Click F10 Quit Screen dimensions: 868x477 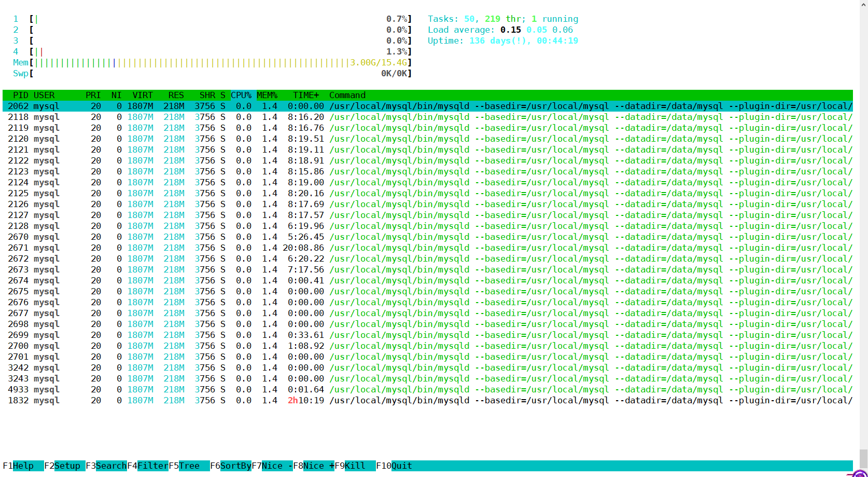(394, 466)
